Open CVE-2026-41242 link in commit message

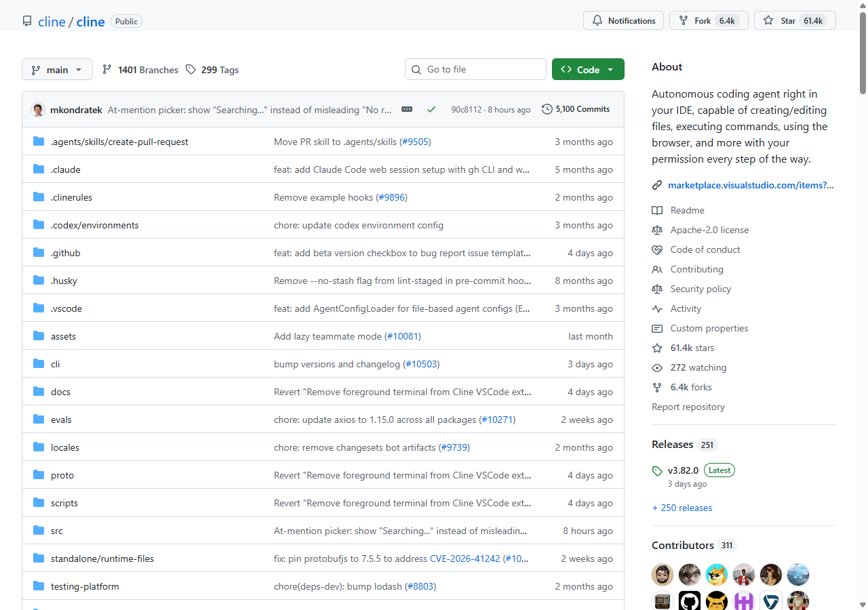465,558
